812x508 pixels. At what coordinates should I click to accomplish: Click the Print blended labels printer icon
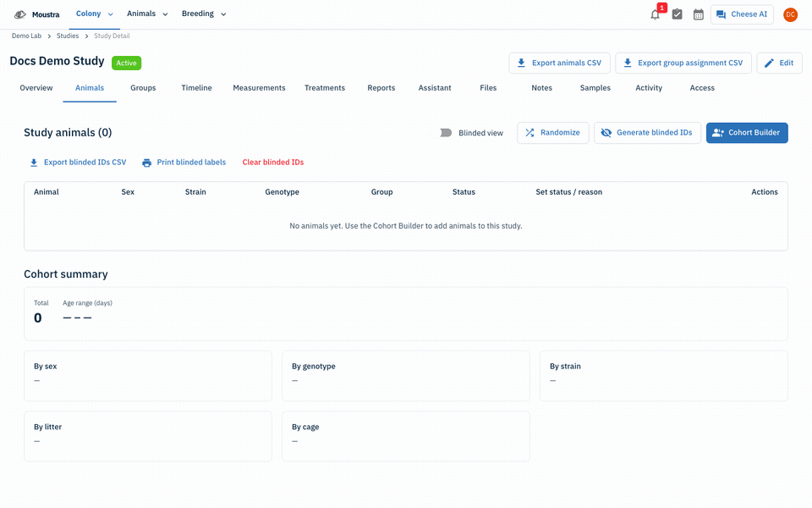147,163
